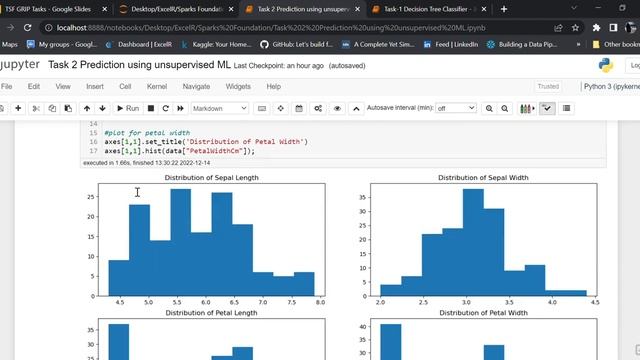Open GitHub Let's build bookmark
The image size is (640, 360).
pos(297,44)
